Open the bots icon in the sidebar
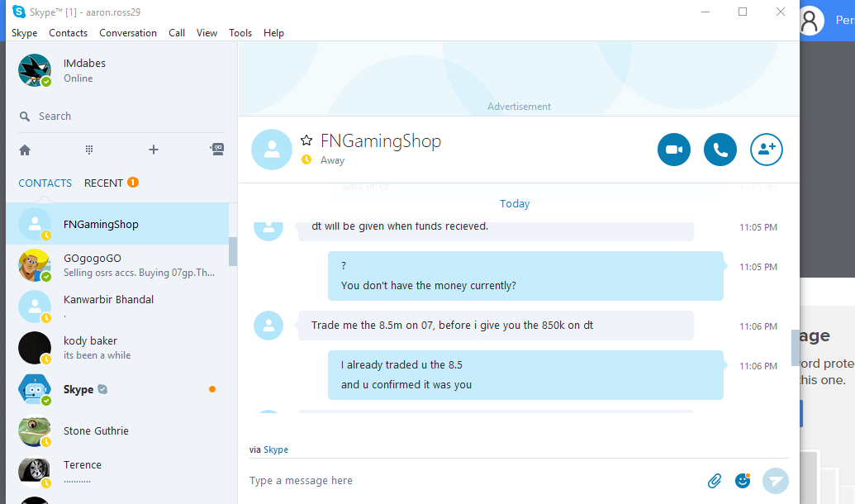The height and width of the screenshot is (504, 855). (217, 149)
